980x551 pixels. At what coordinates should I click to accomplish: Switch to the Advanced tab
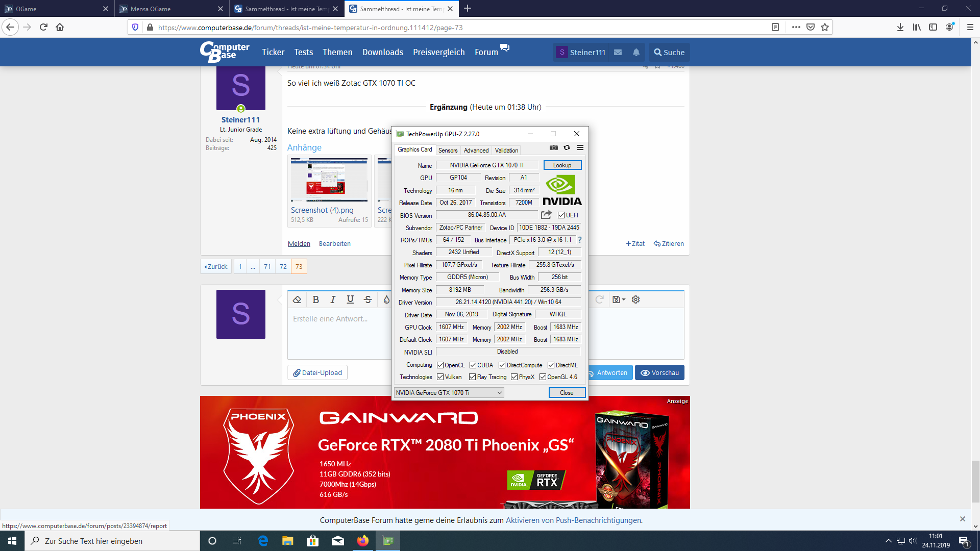[x=476, y=150]
